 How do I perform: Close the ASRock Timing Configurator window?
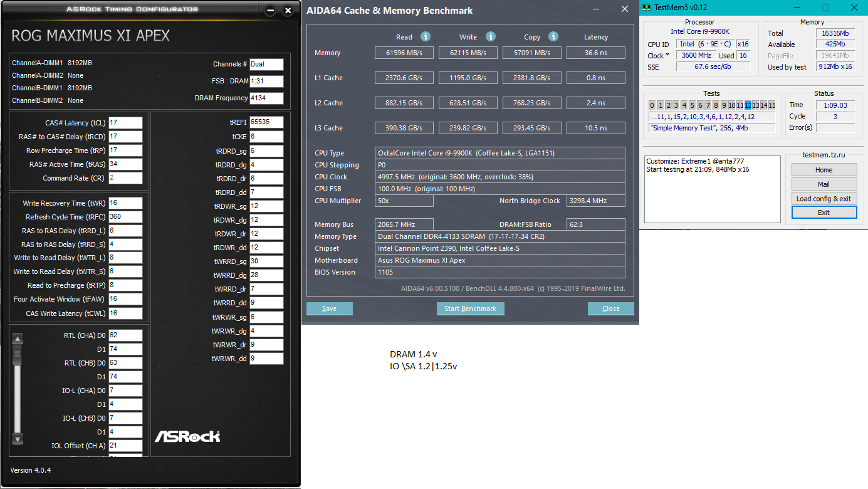288,11
